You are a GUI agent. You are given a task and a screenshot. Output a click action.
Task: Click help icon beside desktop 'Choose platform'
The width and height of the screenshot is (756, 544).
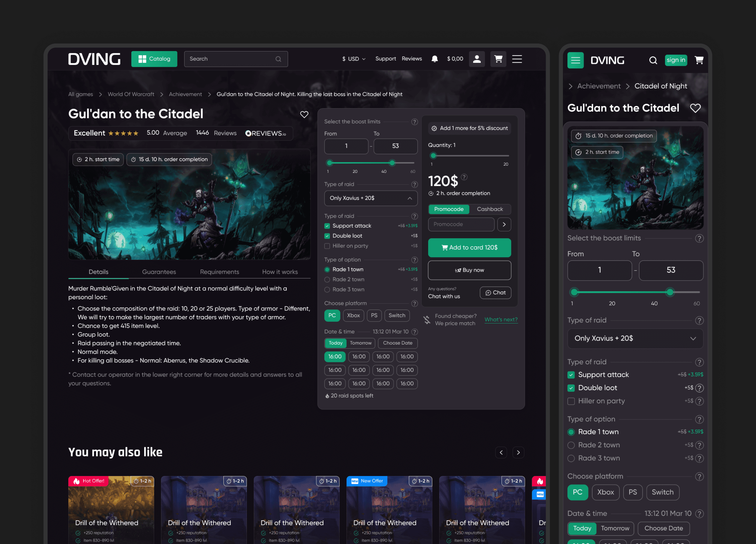[414, 303]
